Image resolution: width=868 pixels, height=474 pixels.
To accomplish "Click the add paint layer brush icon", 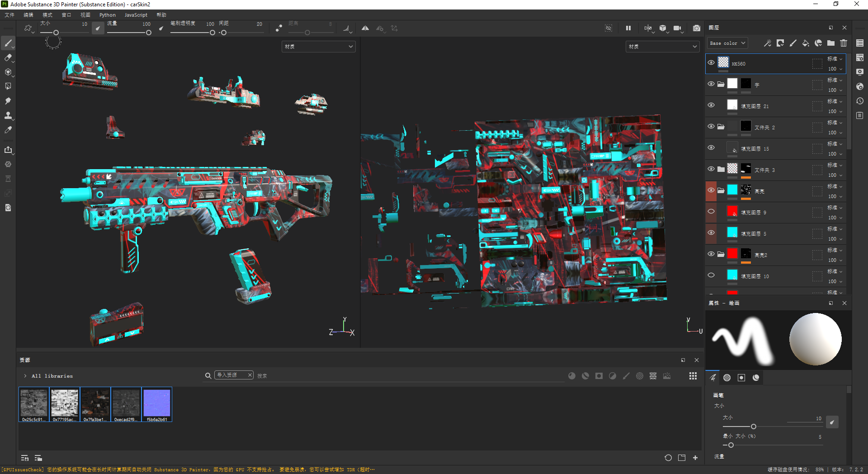I will tap(793, 43).
